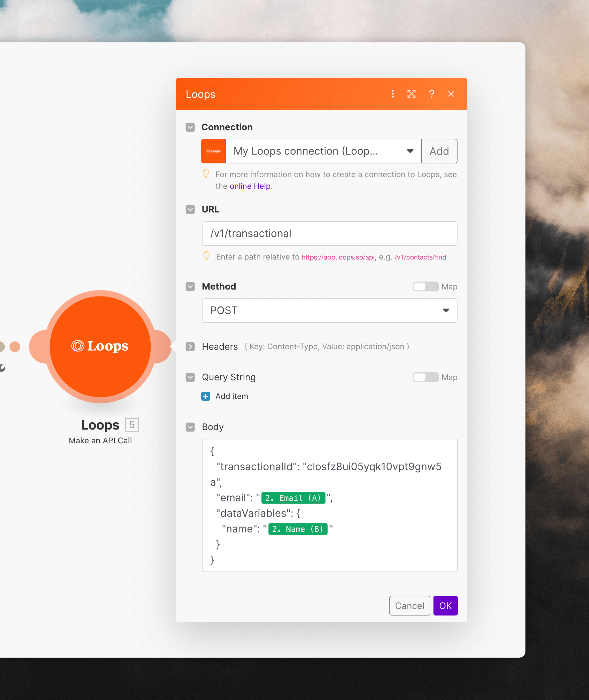This screenshot has height=700, width=589.
Task: Click Add item under Query String
Action: [x=231, y=396]
